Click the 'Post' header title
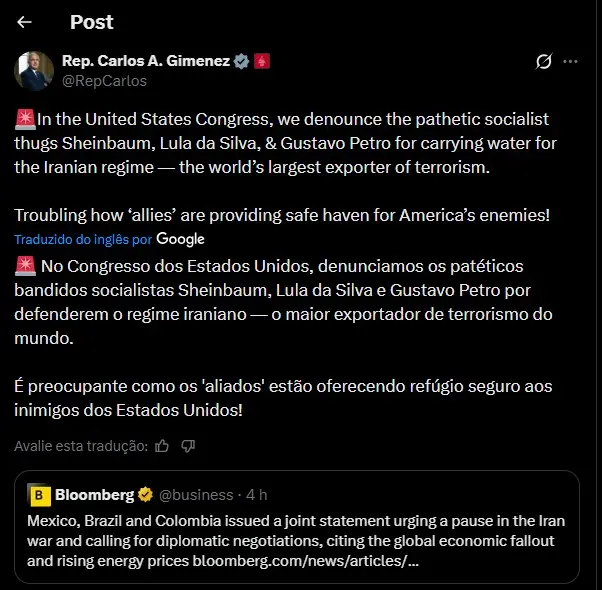602x590 pixels. (92, 22)
